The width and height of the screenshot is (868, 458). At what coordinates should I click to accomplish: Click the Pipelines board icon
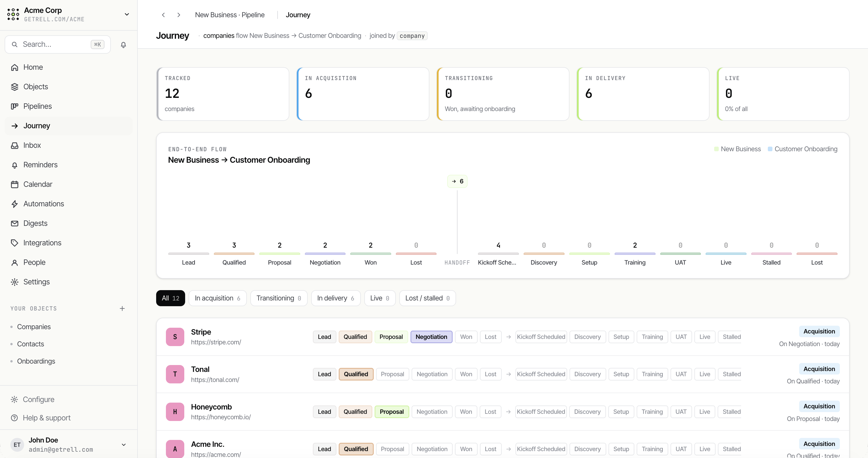pyautogui.click(x=14, y=106)
